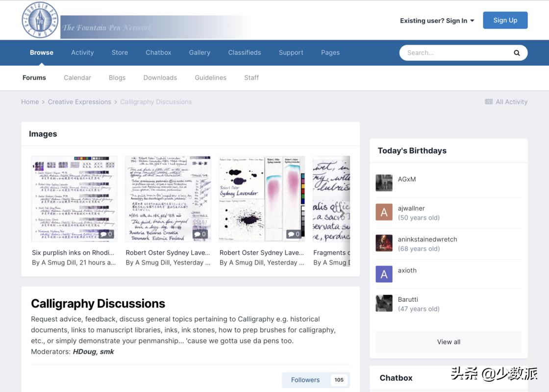Open the Creative Expressions breadcrumb link
The height and width of the screenshot is (392, 549).
(79, 102)
